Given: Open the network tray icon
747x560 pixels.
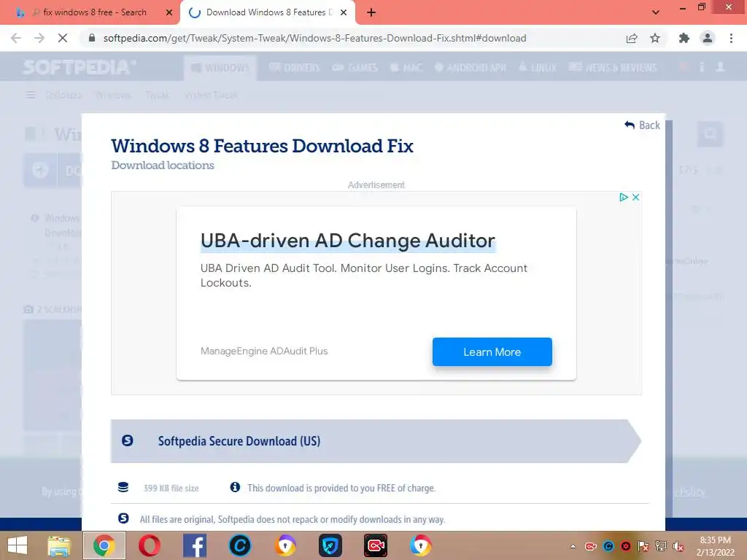Looking at the screenshot, I should tap(661, 546).
